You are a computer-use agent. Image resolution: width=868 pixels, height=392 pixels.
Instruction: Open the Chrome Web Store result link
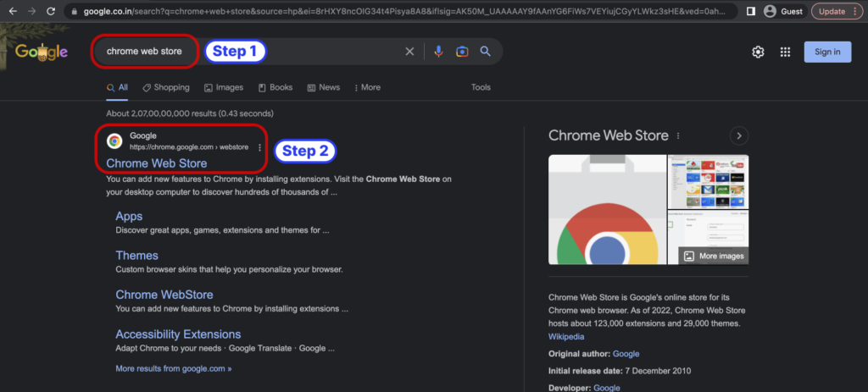click(x=157, y=163)
